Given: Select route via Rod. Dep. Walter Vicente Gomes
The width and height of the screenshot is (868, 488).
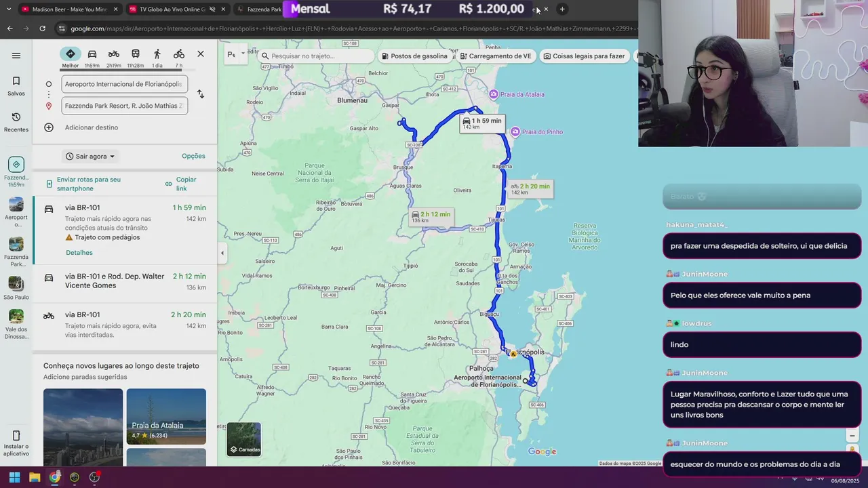Looking at the screenshot, I should pyautogui.click(x=125, y=283).
